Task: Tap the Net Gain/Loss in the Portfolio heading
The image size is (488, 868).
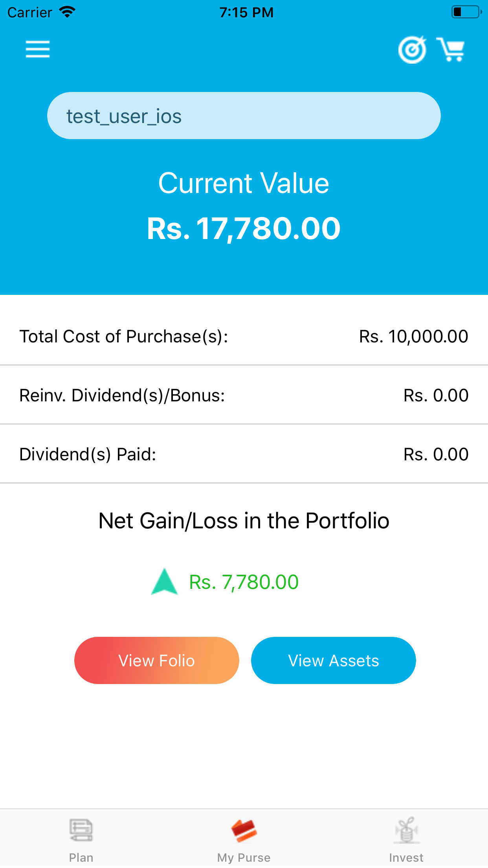Action: point(244,521)
